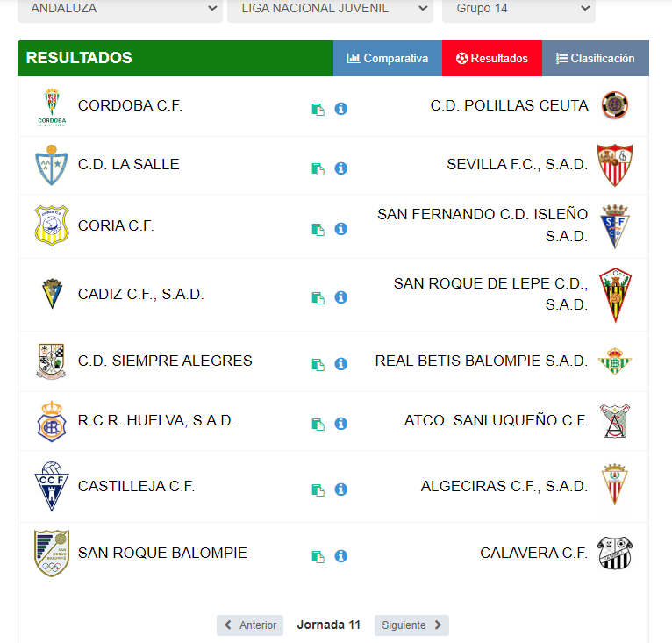
Task: Go to Siguiente jornada
Action: point(411,625)
